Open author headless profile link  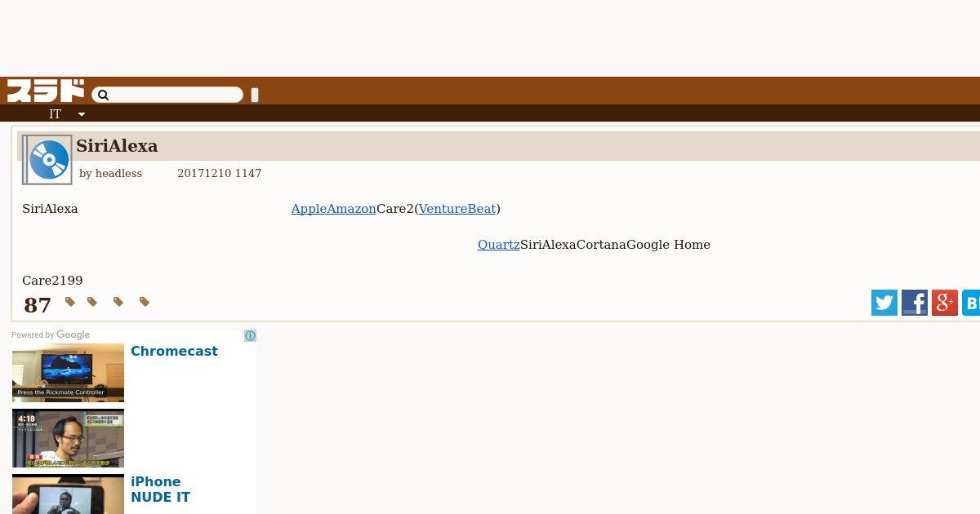coord(118,174)
